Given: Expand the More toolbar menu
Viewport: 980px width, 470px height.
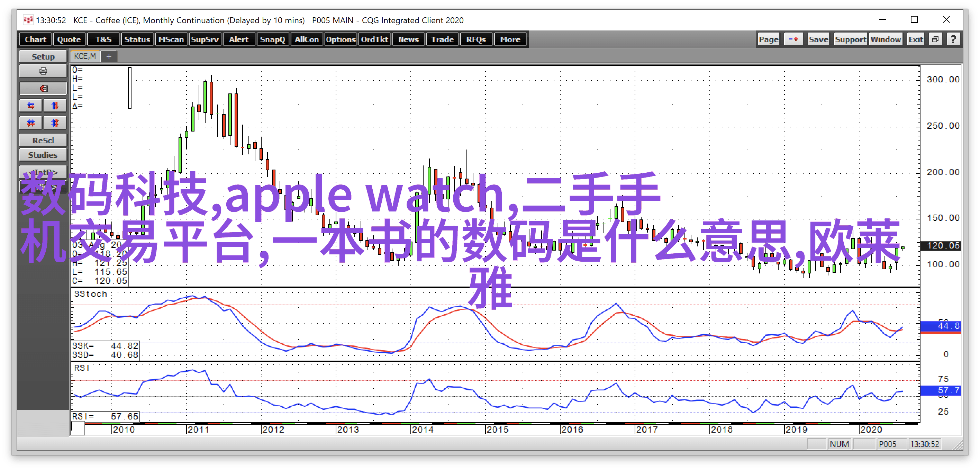Looking at the screenshot, I should click(x=510, y=39).
